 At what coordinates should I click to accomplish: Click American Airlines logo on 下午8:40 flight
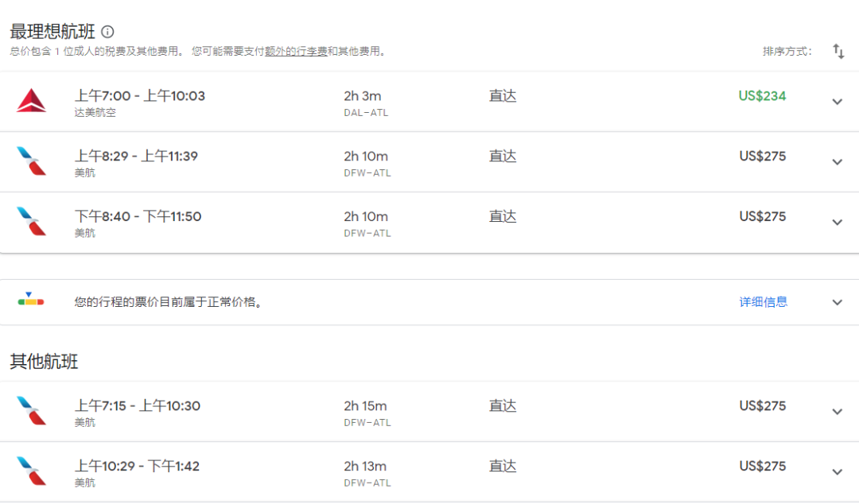click(x=32, y=222)
